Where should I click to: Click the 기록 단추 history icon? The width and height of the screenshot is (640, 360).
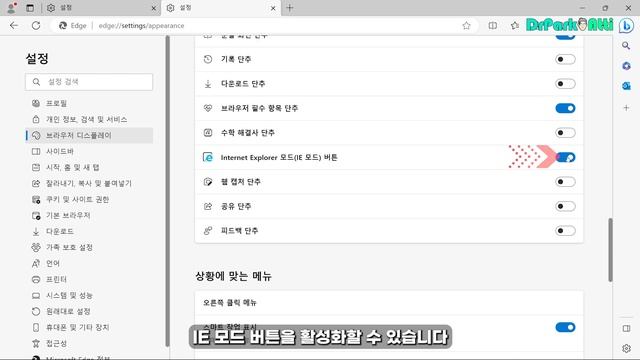tap(208, 59)
